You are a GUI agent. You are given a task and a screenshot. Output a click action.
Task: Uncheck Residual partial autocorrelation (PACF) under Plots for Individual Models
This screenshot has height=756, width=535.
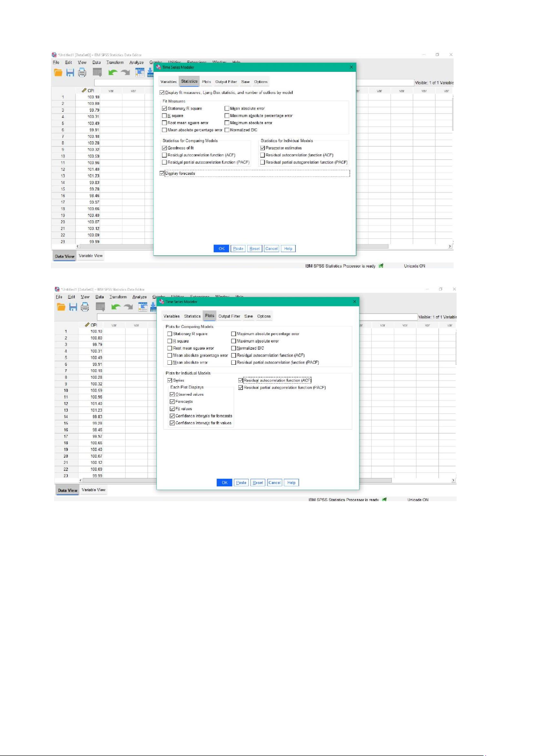tap(241, 388)
